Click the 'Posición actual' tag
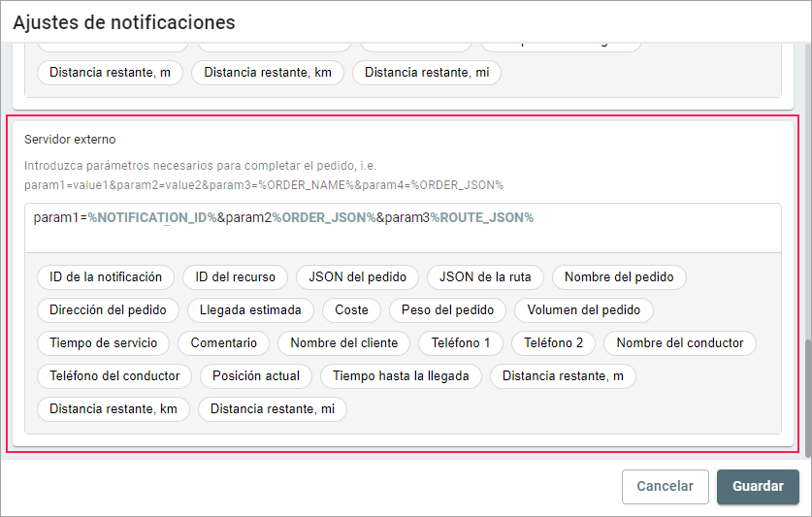 pyautogui.click(x=256, y=376)
